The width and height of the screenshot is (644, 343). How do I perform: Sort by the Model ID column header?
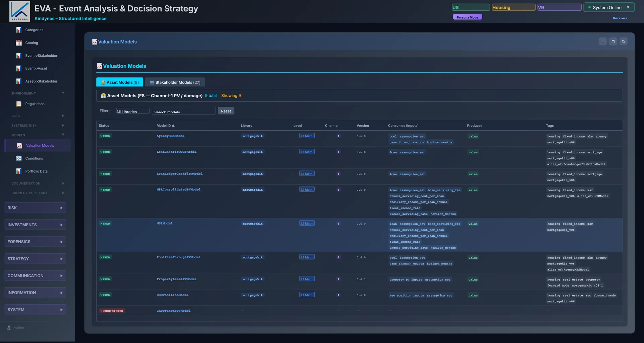coord(165,126)
